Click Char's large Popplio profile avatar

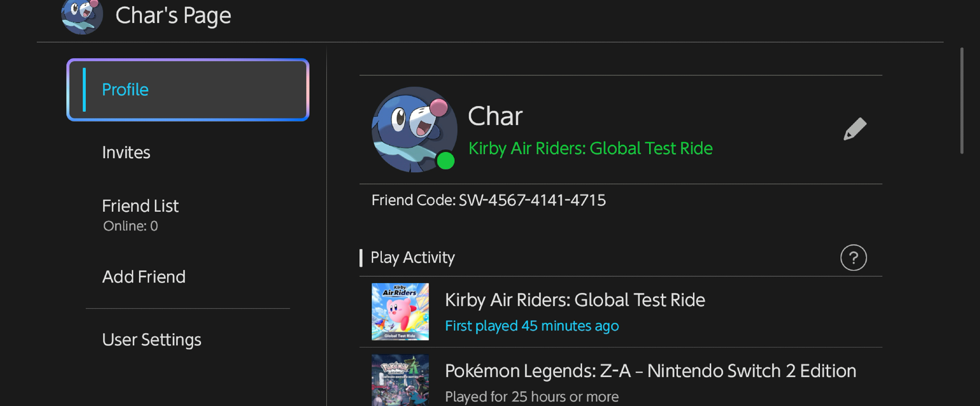413,128
